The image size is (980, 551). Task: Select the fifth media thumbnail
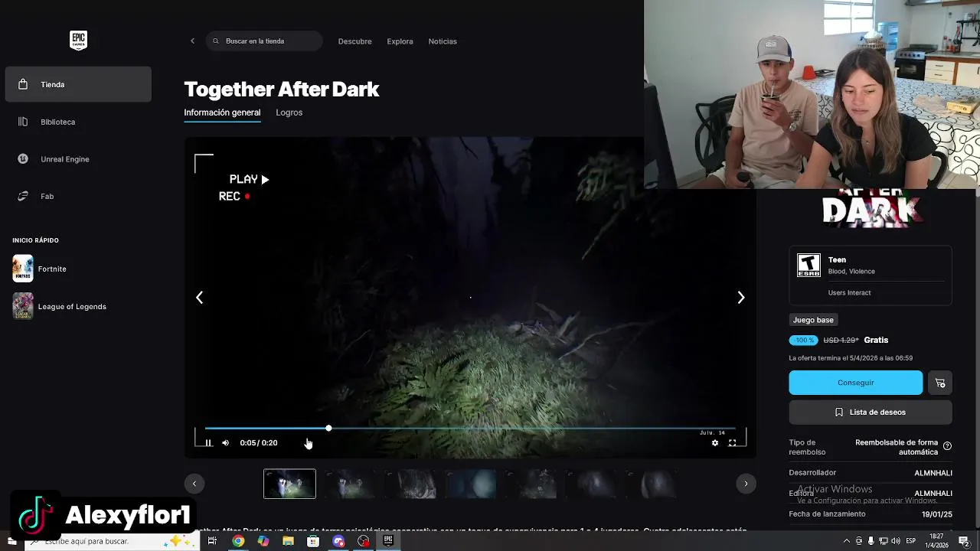[x=531, y=484]
